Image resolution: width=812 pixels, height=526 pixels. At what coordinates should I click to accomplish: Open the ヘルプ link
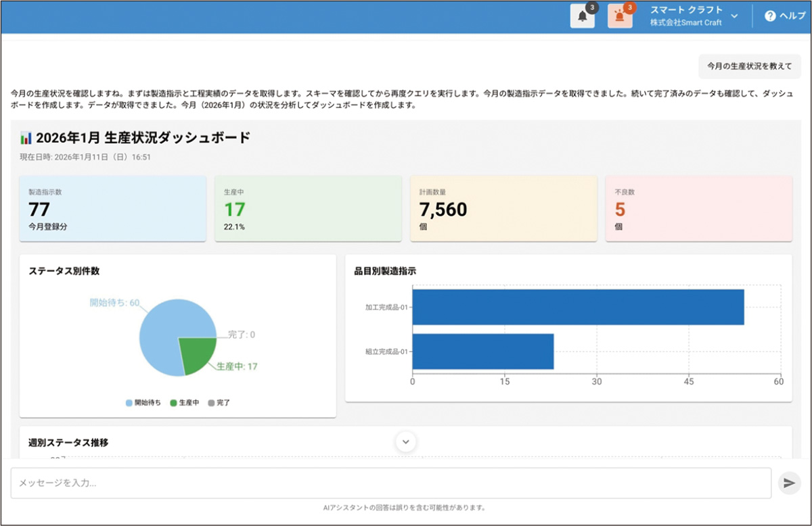pos(792,16)
